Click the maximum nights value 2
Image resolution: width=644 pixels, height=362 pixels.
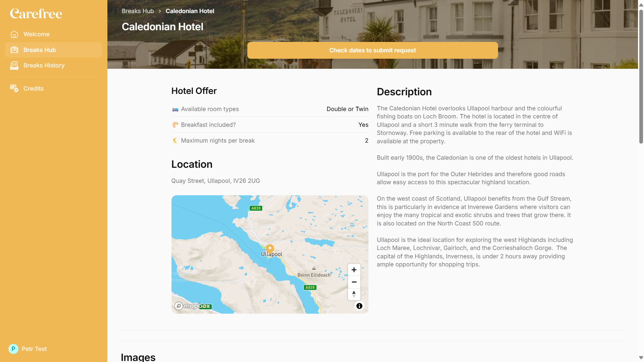(366, 141)
